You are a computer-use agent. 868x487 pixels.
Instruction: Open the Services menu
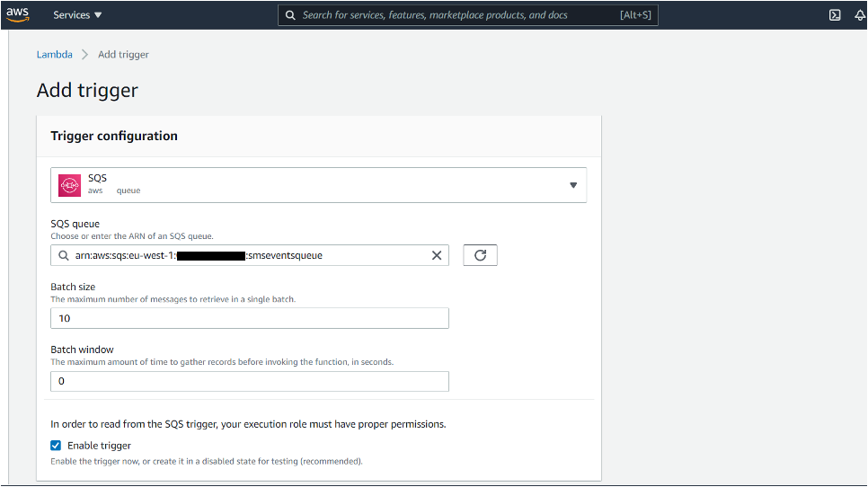(77, 15)
